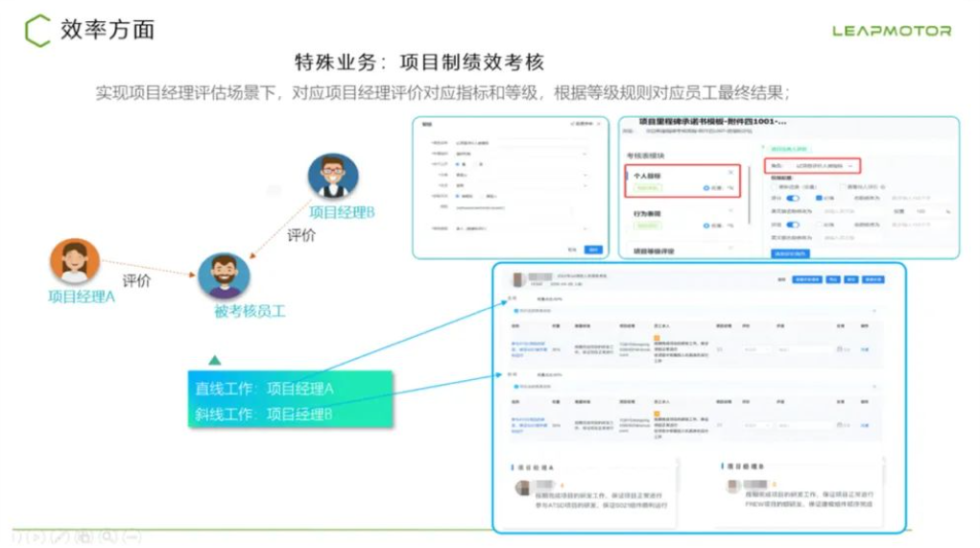The image size is (980, 548).
Task: Click the second row's attachment icon
Action: pos(841,425)
